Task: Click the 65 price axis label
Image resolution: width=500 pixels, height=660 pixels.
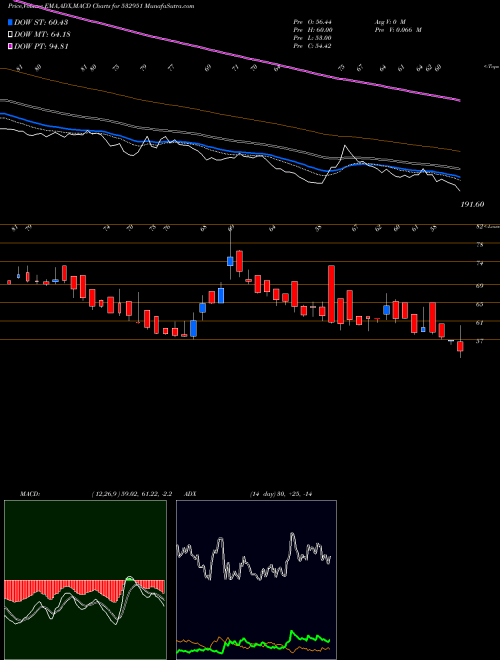Action: pos(479,304)
